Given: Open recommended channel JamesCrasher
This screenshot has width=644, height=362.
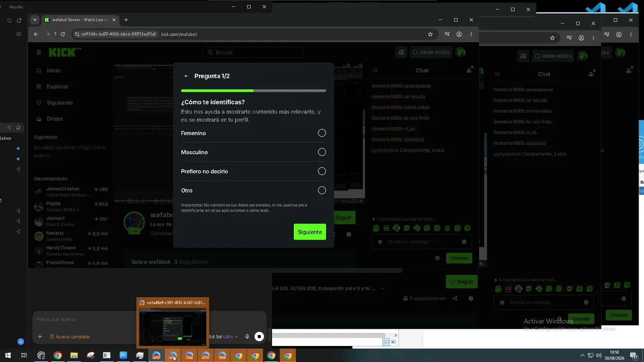Looking at the screenshot, I should [x=71, y=192].
